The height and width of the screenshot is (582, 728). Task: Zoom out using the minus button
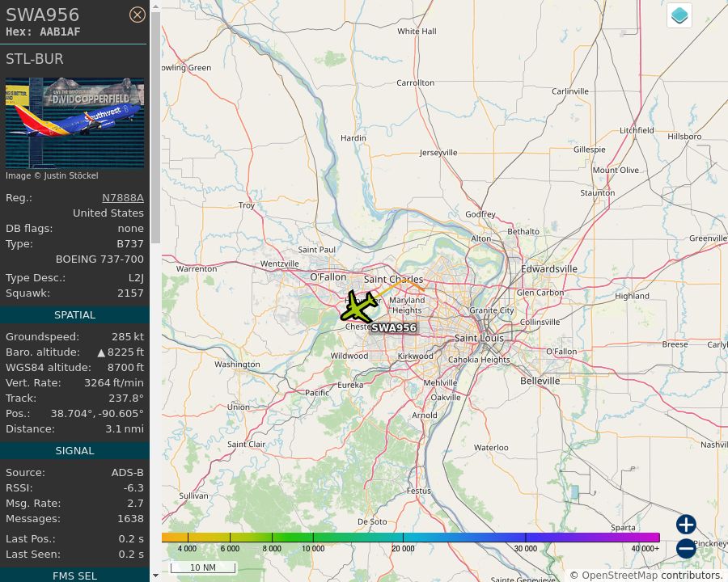point(685,548)
